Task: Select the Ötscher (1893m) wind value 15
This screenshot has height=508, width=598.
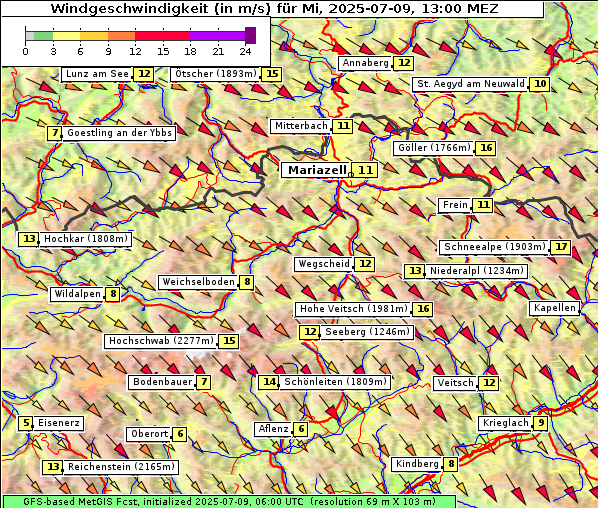Action: pyautogui.click(x=272, y=74)
